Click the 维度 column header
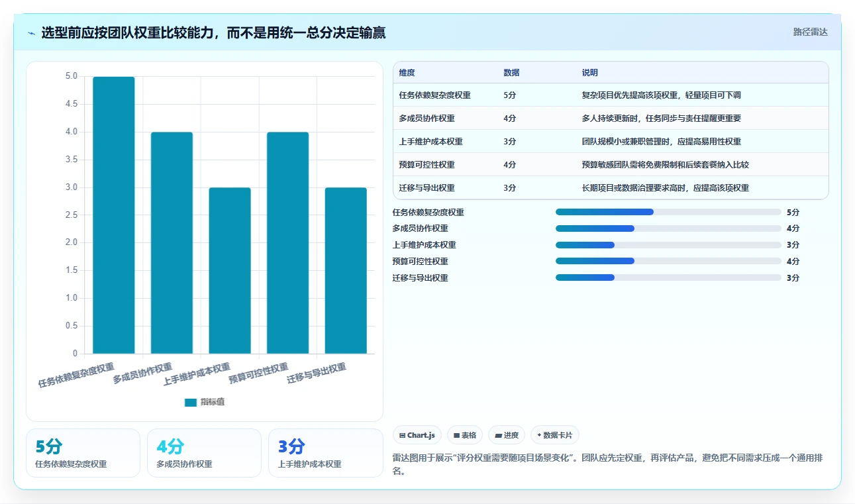This screenshot has width=855, height=504. 407,73
